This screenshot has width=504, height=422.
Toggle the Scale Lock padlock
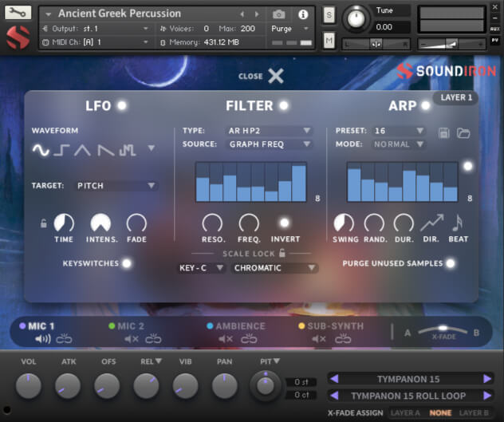point(282,253)
